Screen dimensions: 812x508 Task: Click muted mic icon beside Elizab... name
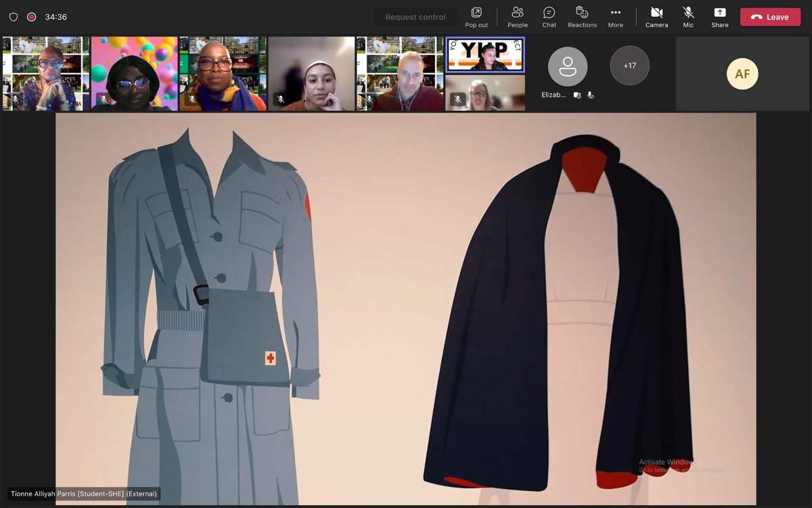click(590, 96)
